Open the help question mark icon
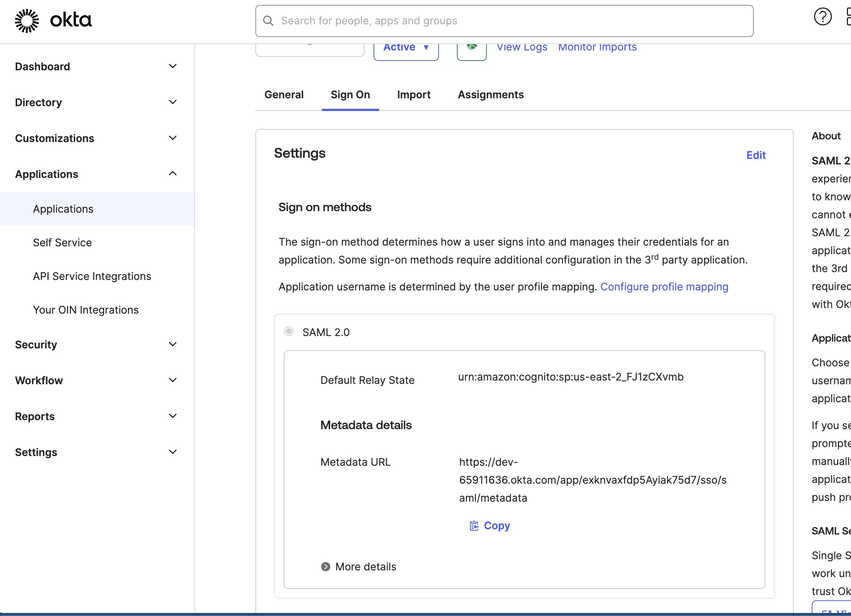Viewport: 851px width, 616px height. [x=823, y=17]
